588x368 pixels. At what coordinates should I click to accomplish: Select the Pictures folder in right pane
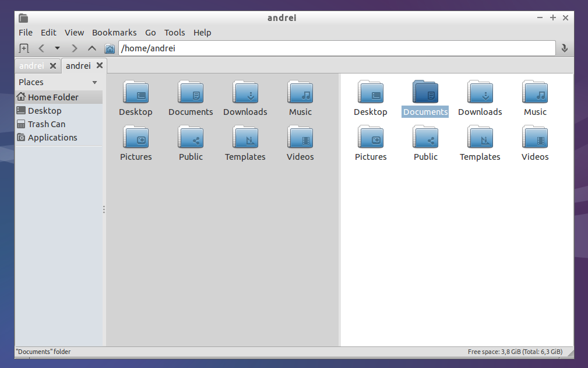click(371, 143)
